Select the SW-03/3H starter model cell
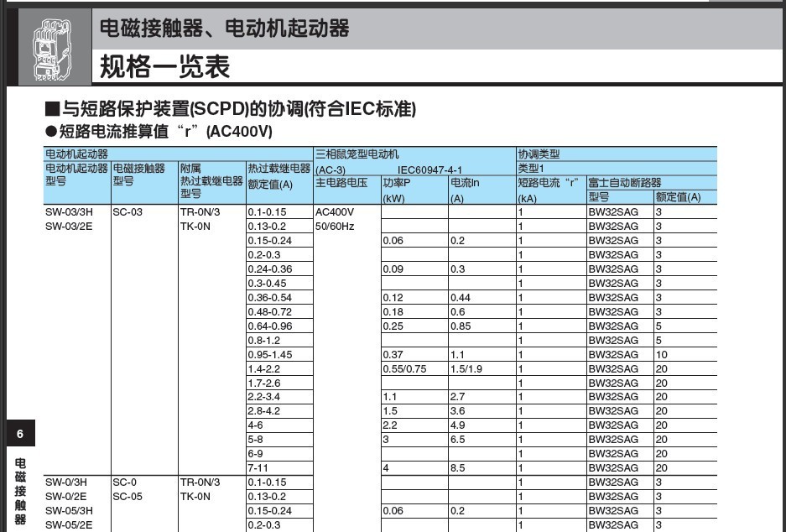This screenshot has width=786, height=532. 69,212
